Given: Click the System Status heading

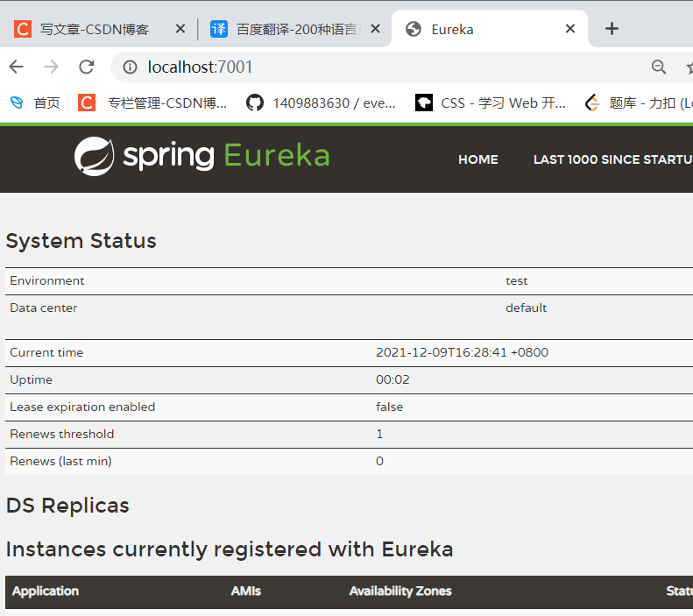Looking at the screenshot, I should (x=81, y=241).
